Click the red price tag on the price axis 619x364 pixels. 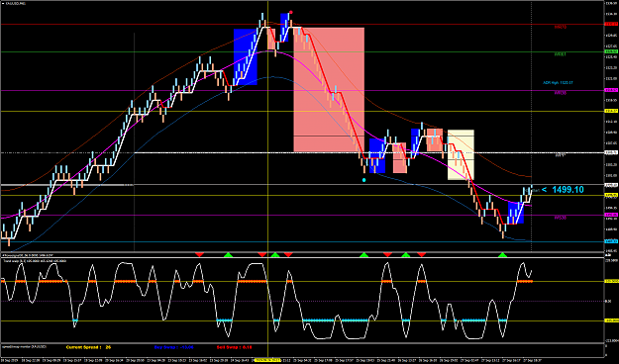coord(611,24)
